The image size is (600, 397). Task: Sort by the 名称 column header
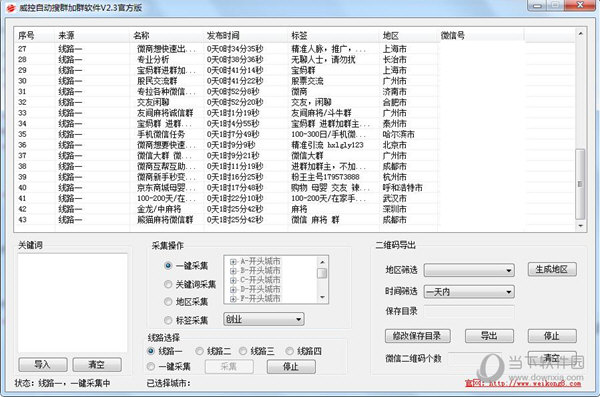click(x=166, y=35)
